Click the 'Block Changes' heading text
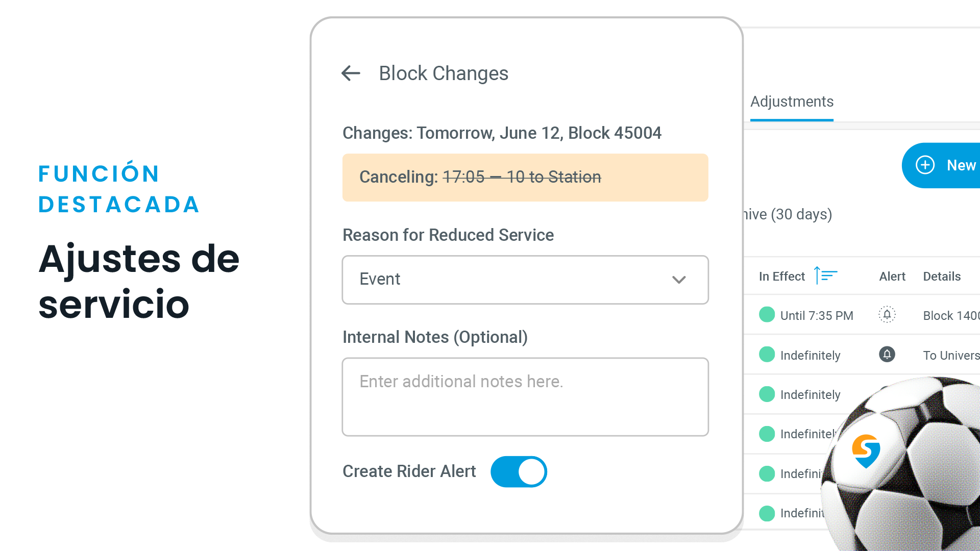The image size is (980, 551). (444, 73)
